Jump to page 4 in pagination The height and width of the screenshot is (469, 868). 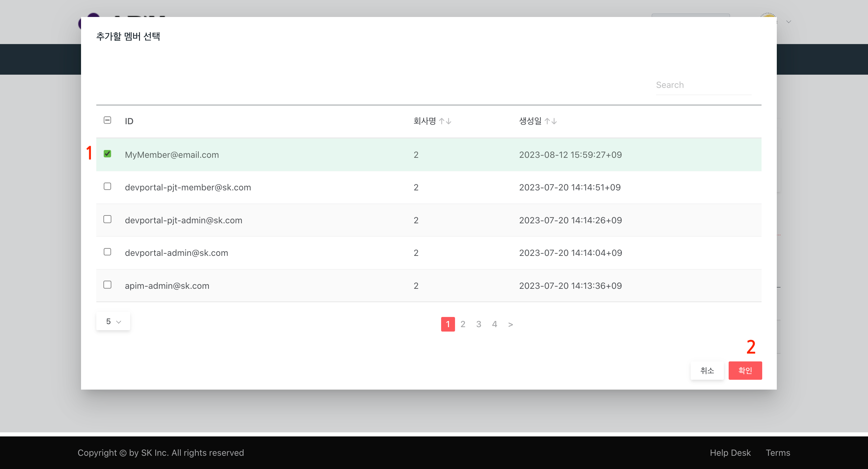tap(495, 324)
